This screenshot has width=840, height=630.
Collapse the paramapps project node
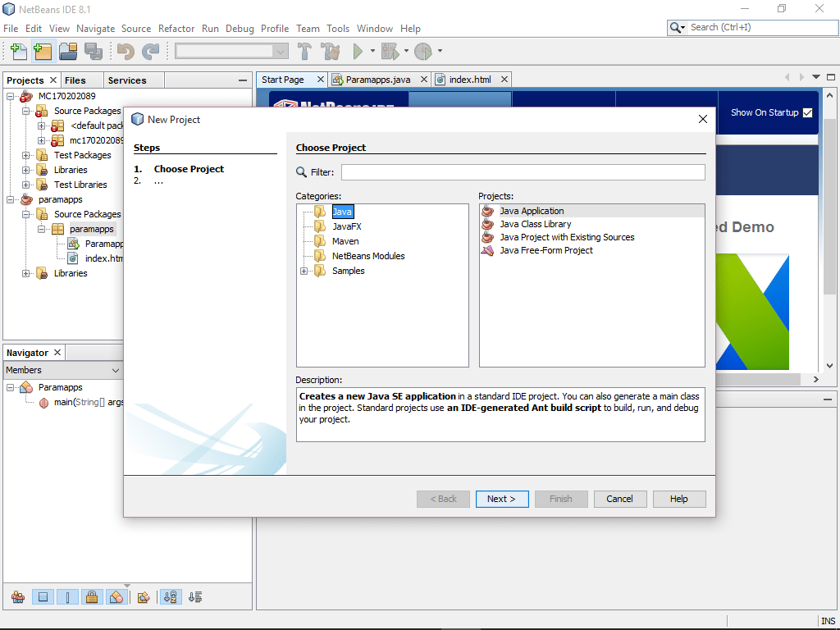click(x=10, y=199)
